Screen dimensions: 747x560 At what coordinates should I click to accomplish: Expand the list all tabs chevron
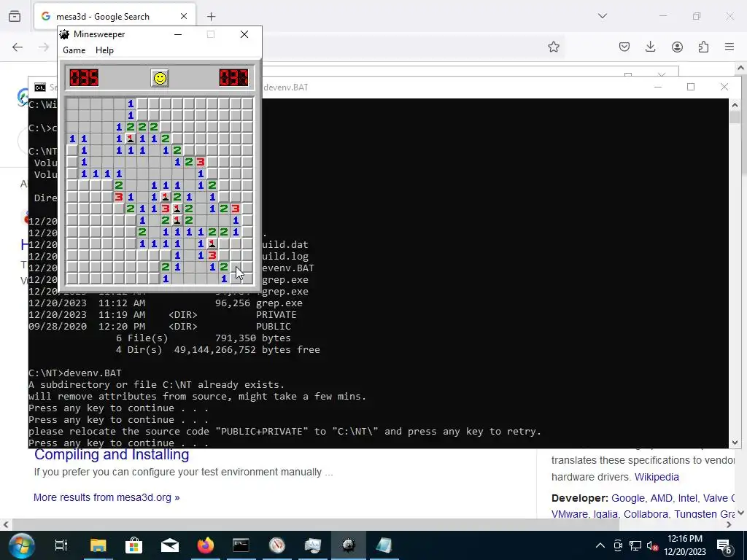pos(603,16)
